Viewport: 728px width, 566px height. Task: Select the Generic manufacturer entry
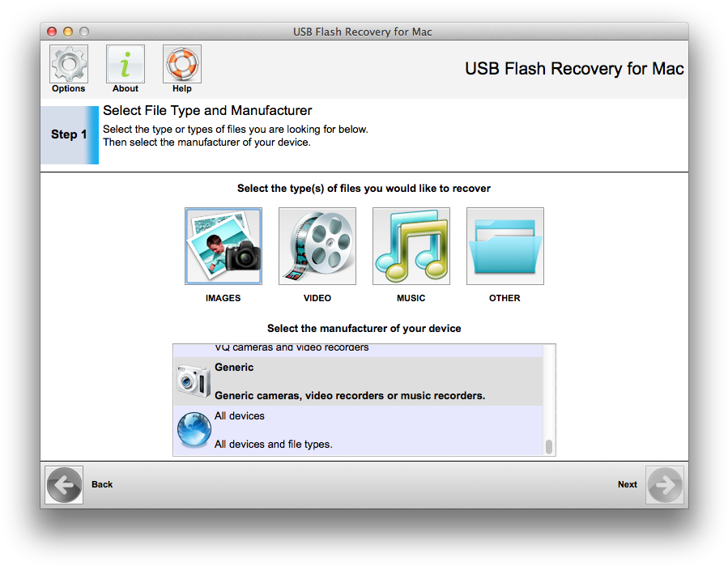(359, 381)
